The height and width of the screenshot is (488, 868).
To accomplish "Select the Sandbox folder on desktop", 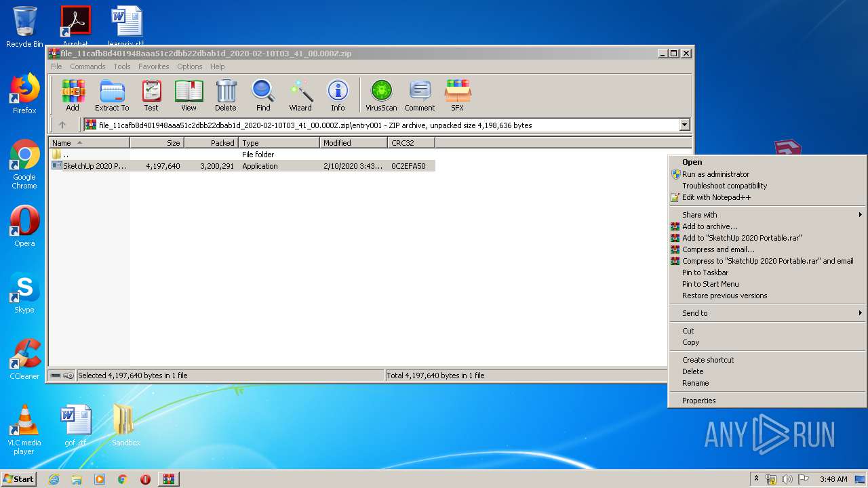I will pyautogui.click(x=125, y=426).
